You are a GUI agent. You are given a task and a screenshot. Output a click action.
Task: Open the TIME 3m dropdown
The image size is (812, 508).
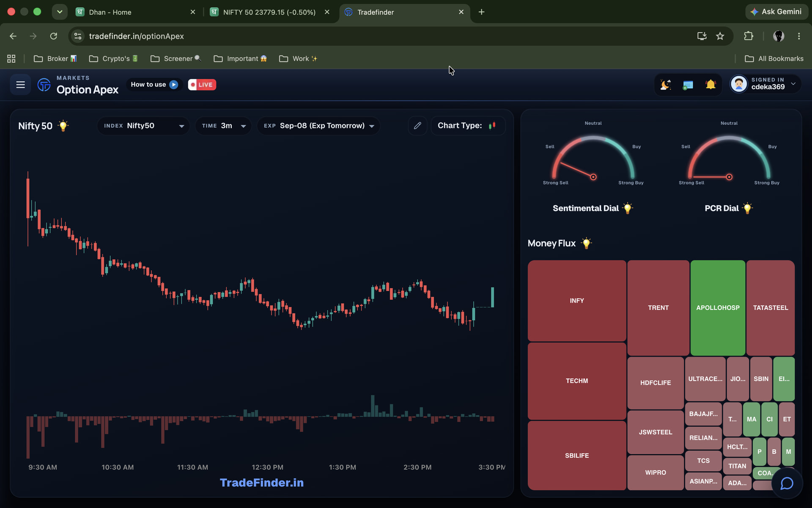click(x=223, y=126)
